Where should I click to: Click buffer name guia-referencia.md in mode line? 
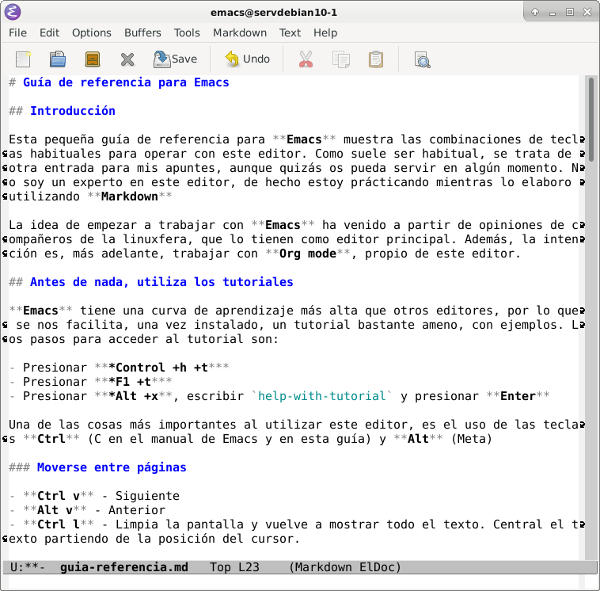point(124,567)
